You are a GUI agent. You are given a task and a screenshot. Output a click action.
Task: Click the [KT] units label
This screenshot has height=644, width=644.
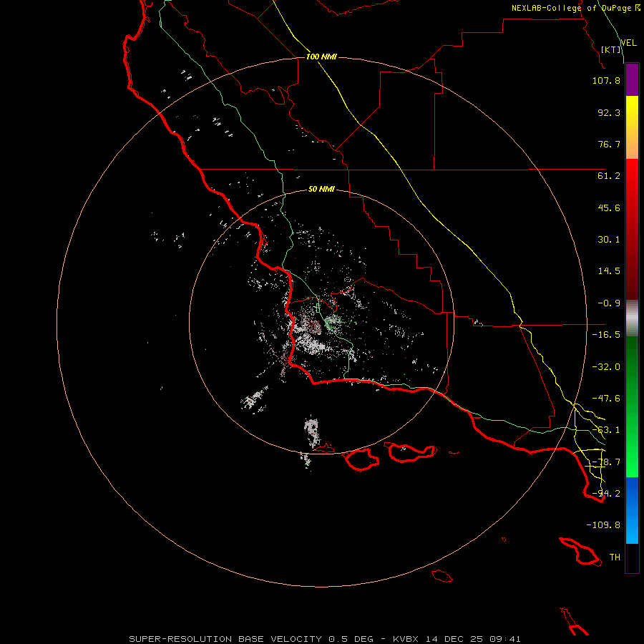click(611, 49)
